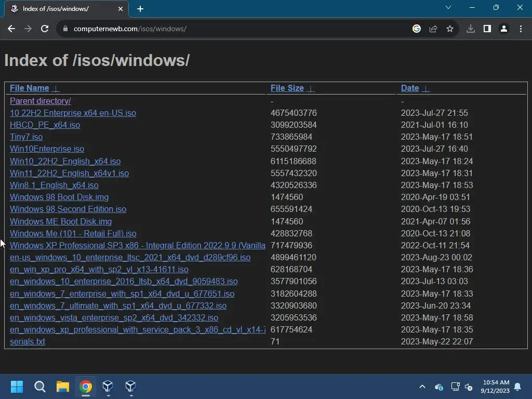Open the serials.txt file link

tap(28, 342)
